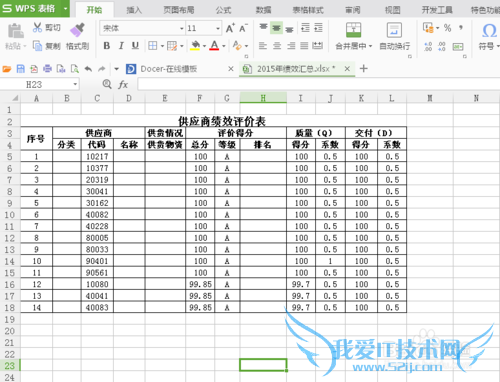Apply cell borders icon

pyautogui.click(x=153, y=46)
